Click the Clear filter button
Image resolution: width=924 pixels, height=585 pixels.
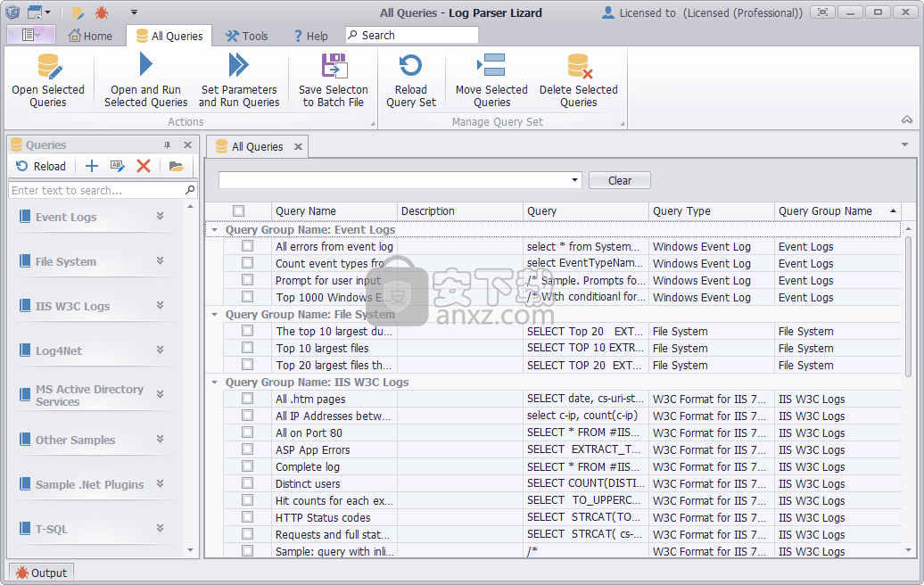(x=619, y=180)
